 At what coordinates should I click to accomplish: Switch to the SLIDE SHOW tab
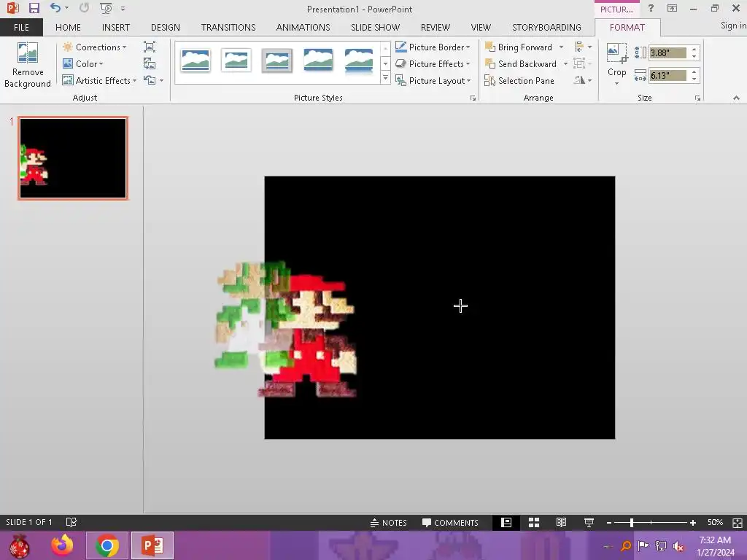click(376, 28)
